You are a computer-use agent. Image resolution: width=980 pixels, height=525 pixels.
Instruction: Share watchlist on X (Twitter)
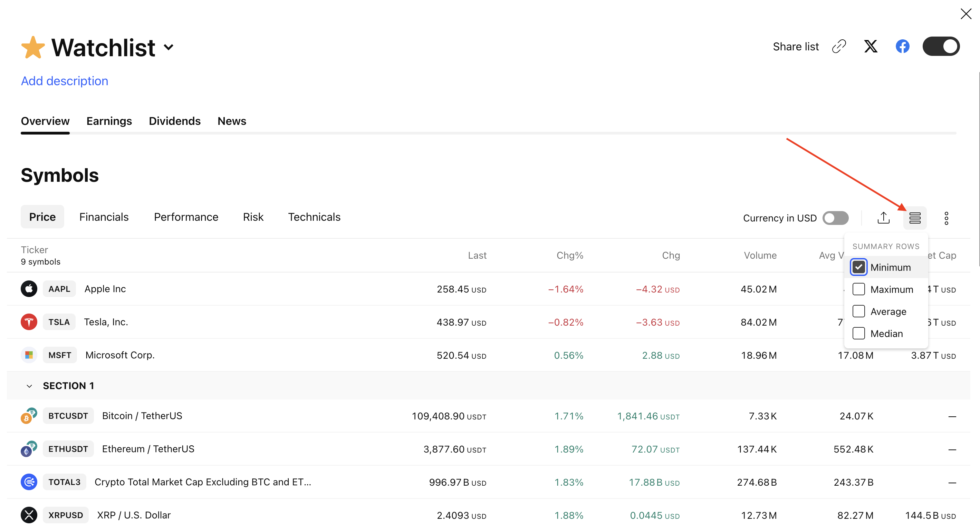click(x=871, y=46)
